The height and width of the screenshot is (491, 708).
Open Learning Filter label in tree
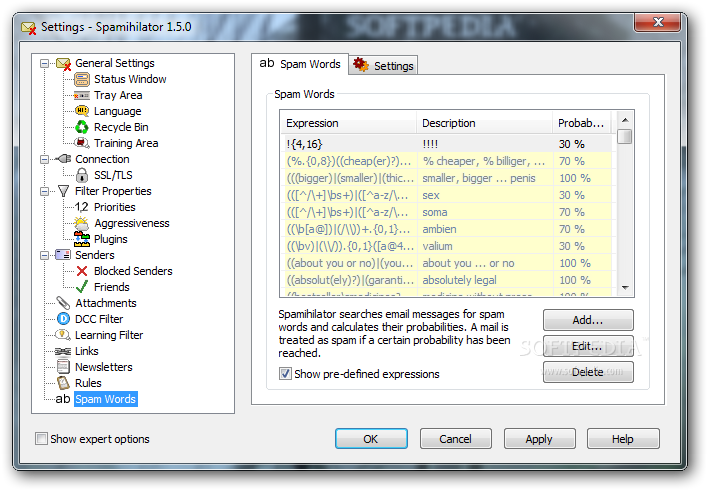(x=109, y=335)
